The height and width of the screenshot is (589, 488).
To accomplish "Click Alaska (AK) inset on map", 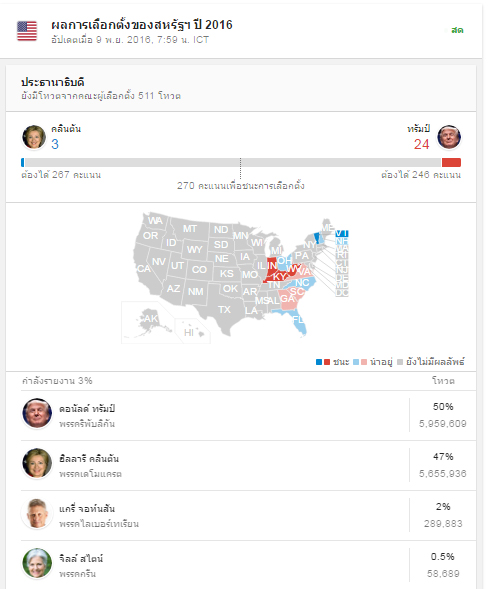I will (x=150, y=319).
